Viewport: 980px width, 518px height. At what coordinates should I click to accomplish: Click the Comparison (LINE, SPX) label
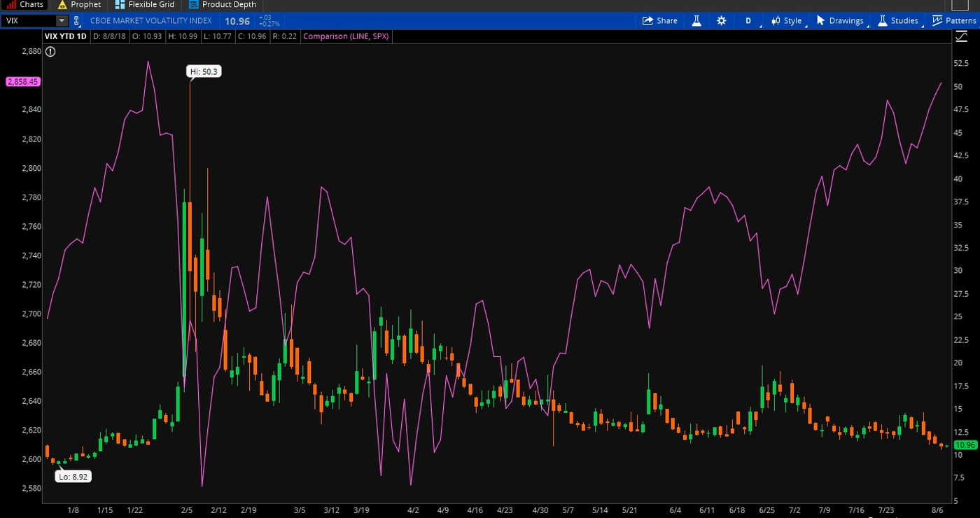point(344,36)
